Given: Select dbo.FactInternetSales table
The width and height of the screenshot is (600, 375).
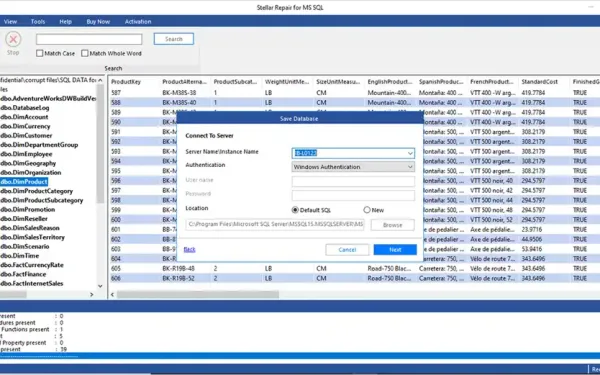Looking at the screenshot, I should pyautogui.click(x=32, y=284).
